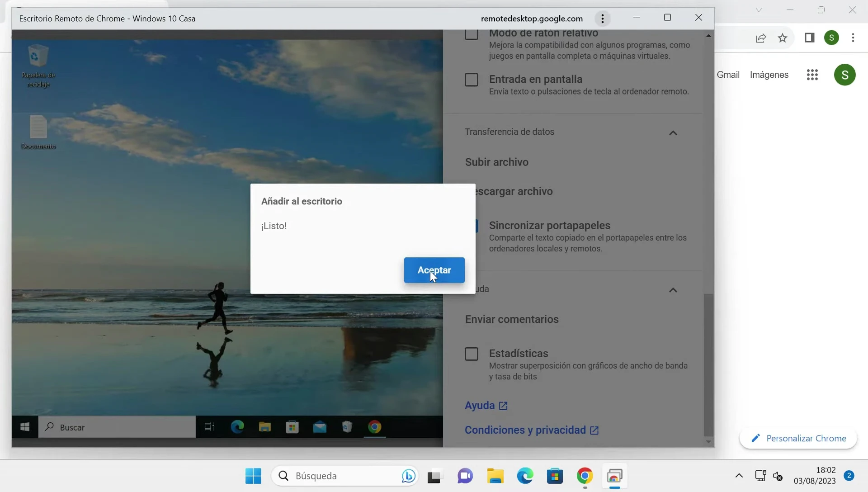
Task: Open File Explorer on the local taskbar
Action: pos(495,476)
